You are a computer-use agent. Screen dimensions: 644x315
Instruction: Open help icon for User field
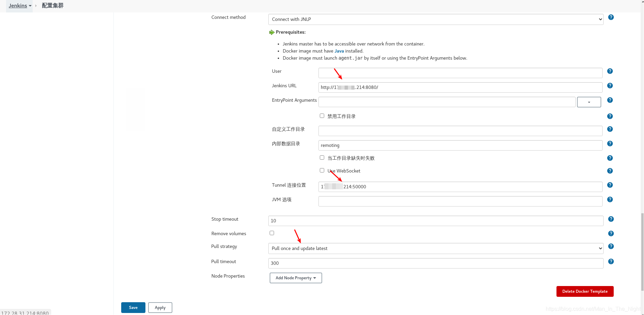[610, 71]
